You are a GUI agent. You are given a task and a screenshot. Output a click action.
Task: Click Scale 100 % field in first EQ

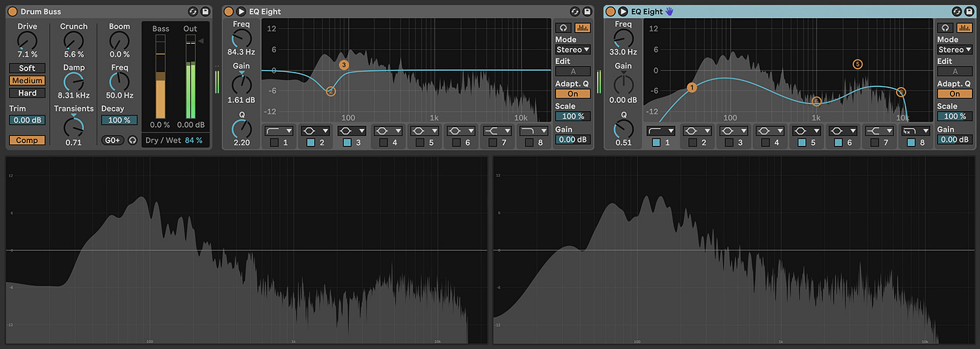[573, 116]
